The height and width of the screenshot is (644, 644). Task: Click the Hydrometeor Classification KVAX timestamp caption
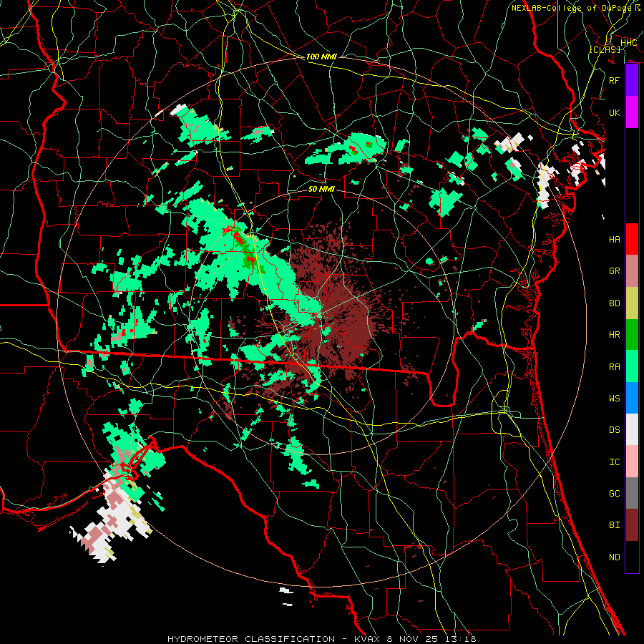click(321, 639)
